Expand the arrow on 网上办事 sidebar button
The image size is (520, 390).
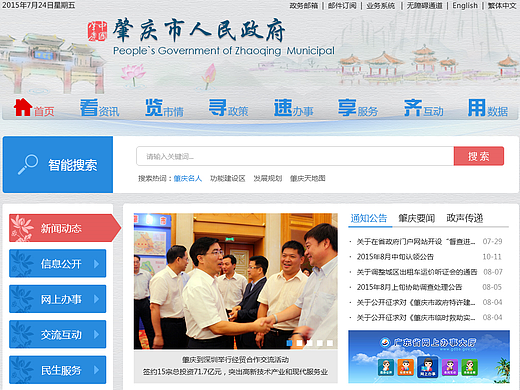pyautogui.click(x=97, y=299)
